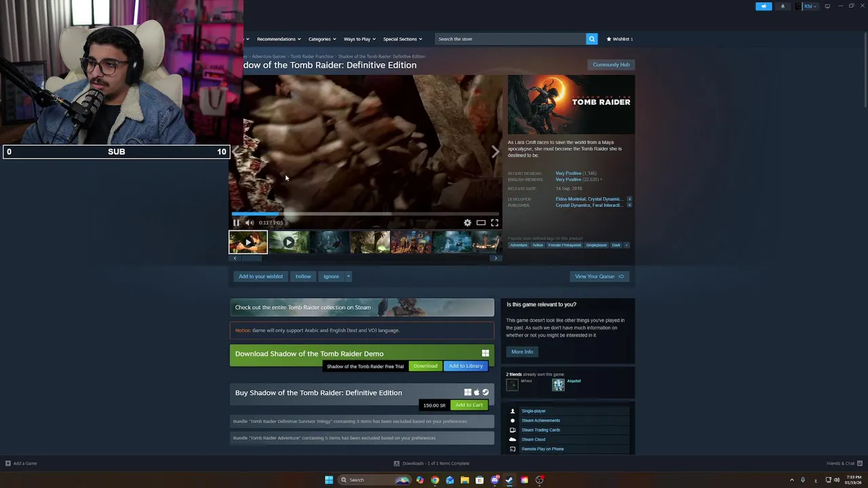Open Wishlist from the store header
This screenshot has width=868, height=488.
click(619, 39)
